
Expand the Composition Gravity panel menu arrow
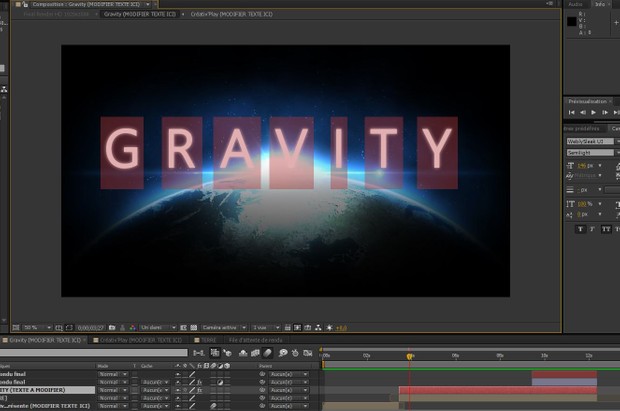148,4
